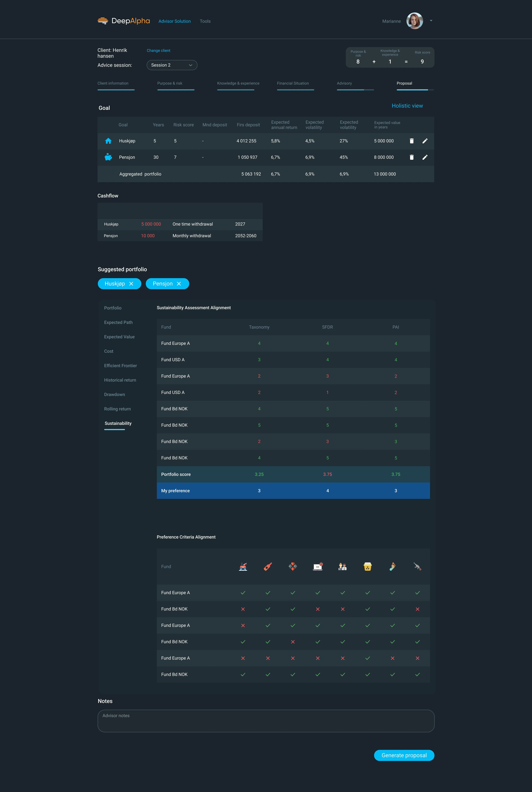Viewport: 532px width, 792px height.
Task: Click the Risk score value 9
Action: pyautogui.click(x=422, y=62)
